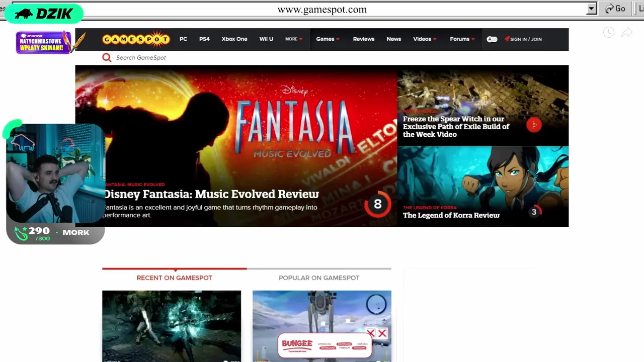Screen dimensions: 644x362
Task: Click the faint share arrow icon
Action: pos(627,33)
